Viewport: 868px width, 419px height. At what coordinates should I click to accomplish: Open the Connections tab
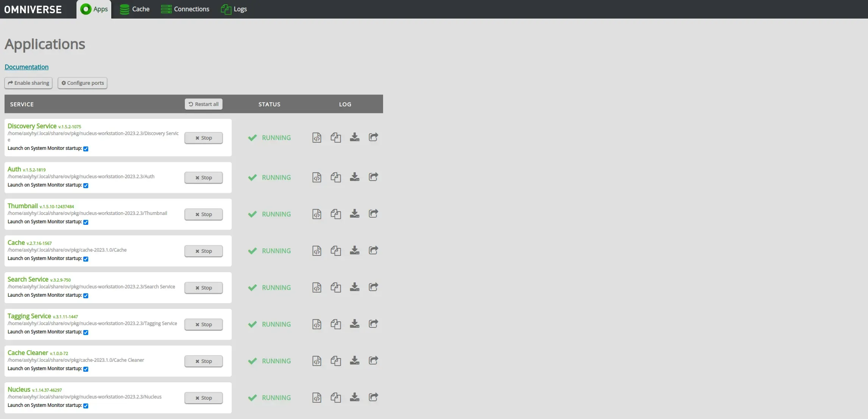[x=185, y=9]
